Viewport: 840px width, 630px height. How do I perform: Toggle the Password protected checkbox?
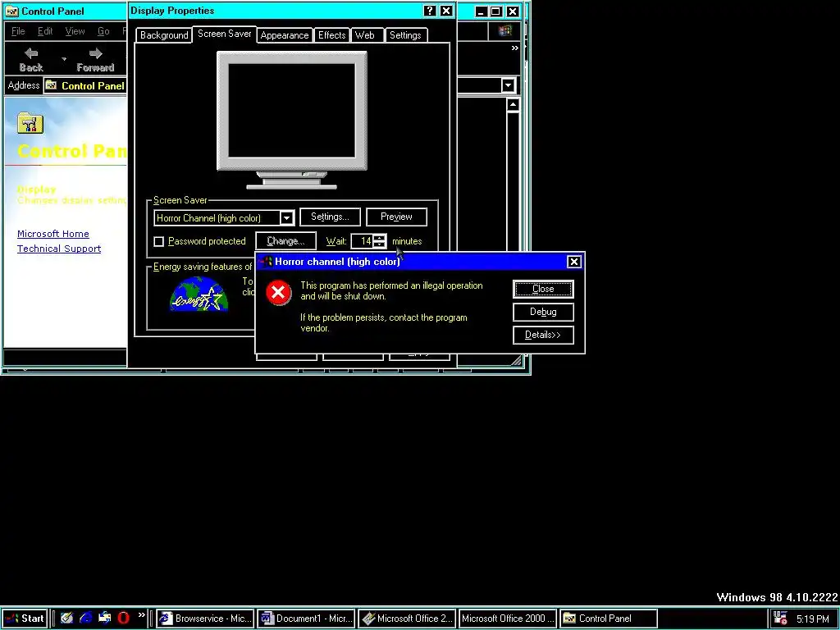coord(158,242)
